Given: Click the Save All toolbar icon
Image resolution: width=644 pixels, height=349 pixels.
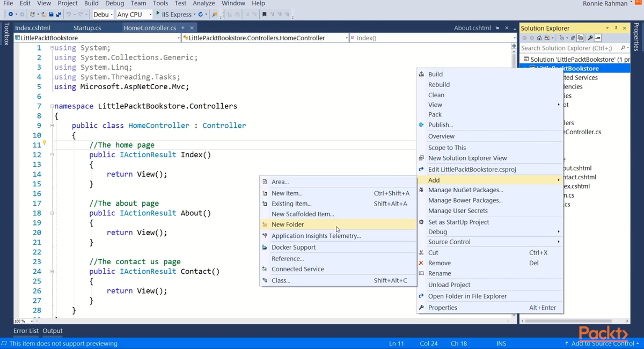Looking at the screenshot, I should pyautogui.click(x=58, y=14).
